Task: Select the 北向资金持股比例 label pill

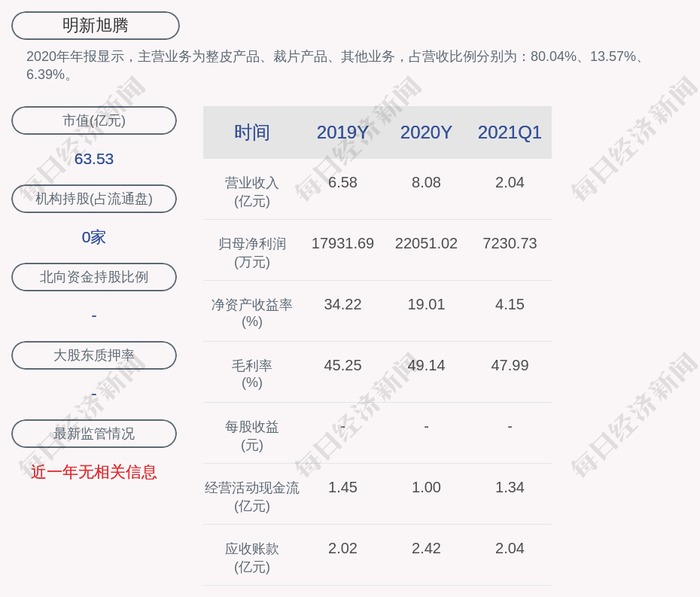Action: pyautogui.click(x=94, y=277)
